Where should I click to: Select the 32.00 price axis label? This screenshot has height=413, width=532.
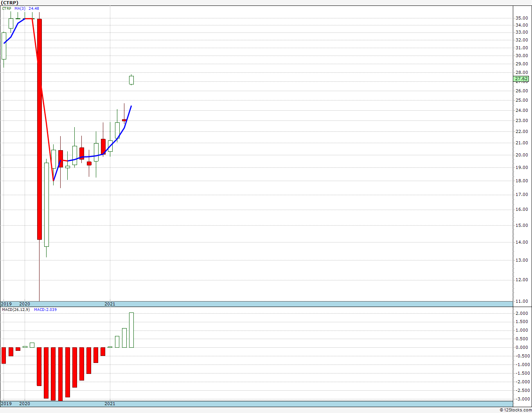pos(521,40)
